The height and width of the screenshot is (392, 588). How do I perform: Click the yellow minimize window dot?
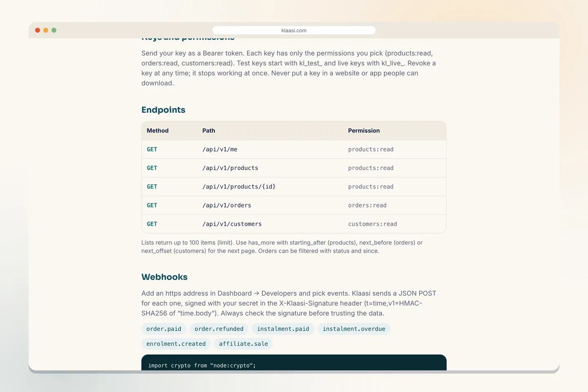(46, 30)
